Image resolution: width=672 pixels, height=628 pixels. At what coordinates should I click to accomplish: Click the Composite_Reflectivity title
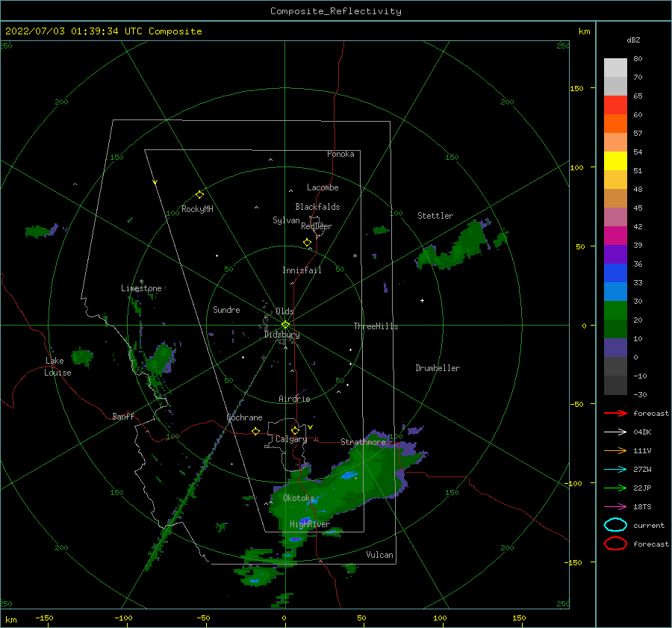pos(336,11)
